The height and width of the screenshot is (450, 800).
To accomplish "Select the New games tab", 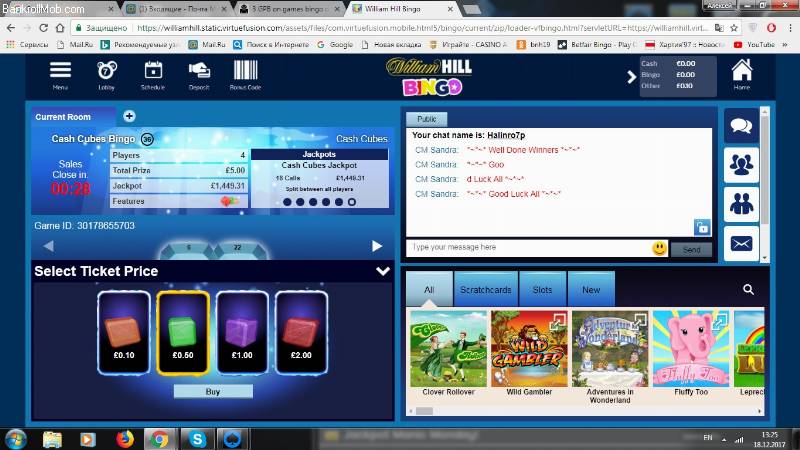I will [x=591, y=289].
